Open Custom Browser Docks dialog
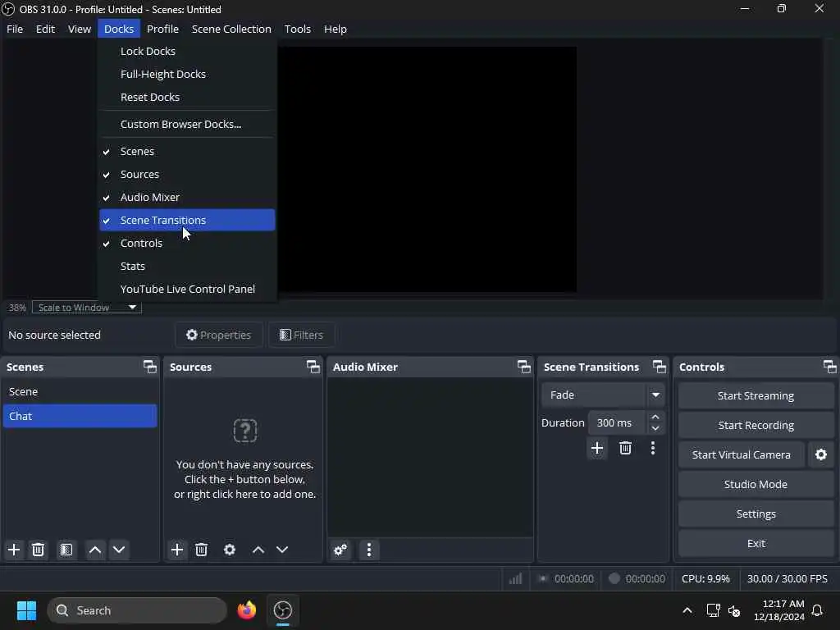The image size is (840, 630). click(187, 125)
